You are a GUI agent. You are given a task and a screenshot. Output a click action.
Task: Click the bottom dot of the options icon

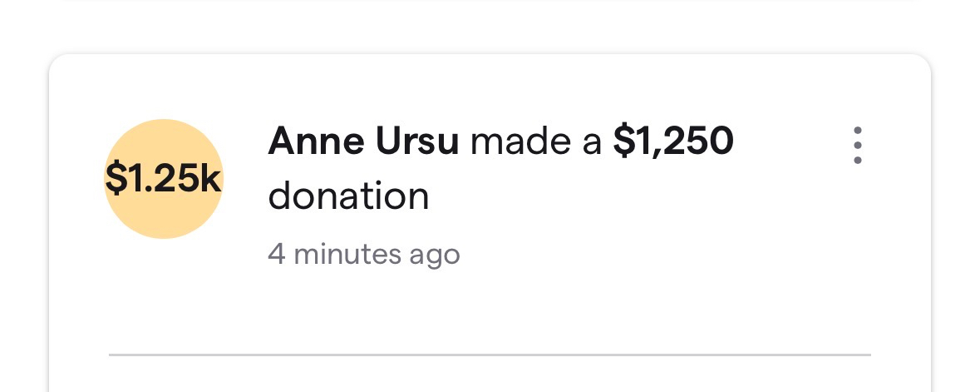tap(857, 160)
